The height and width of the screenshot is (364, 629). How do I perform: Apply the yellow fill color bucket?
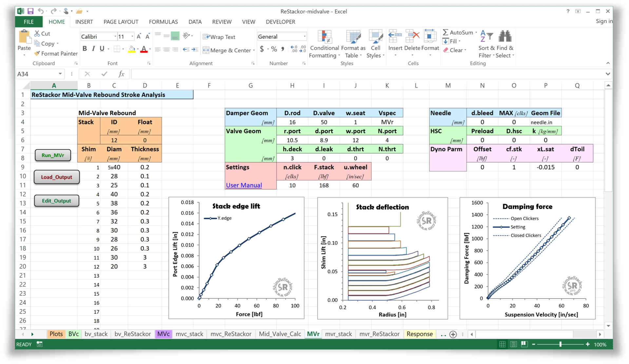(132, 49)
